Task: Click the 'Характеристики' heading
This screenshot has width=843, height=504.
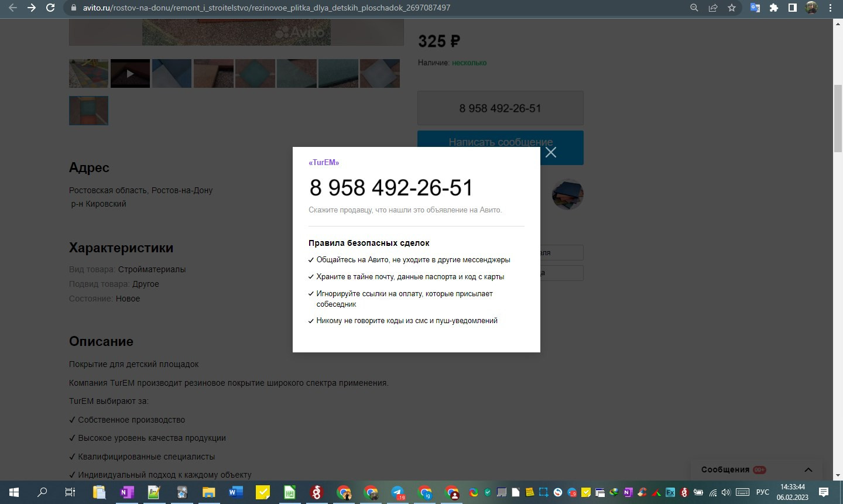Action: click(x=121, y=248)
